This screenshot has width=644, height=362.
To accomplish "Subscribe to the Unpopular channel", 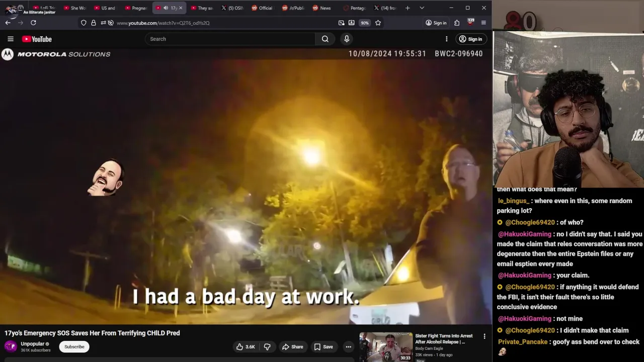I will click(x=74, y=347).
